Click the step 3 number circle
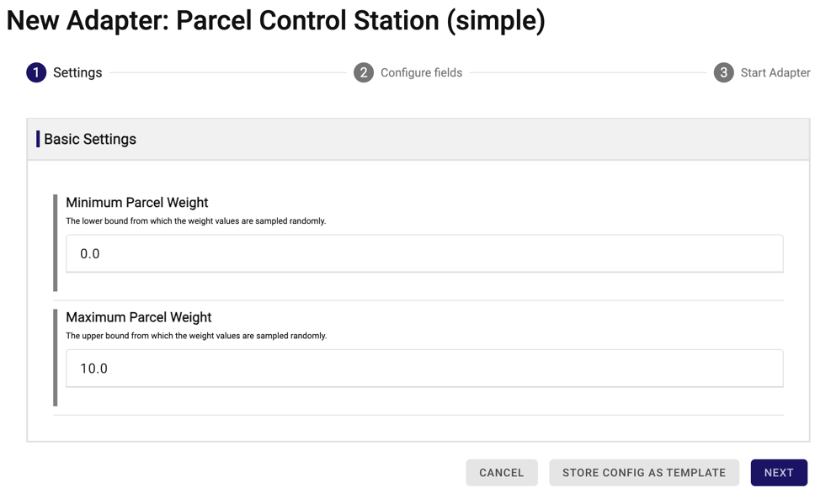 tap(723, 72)
